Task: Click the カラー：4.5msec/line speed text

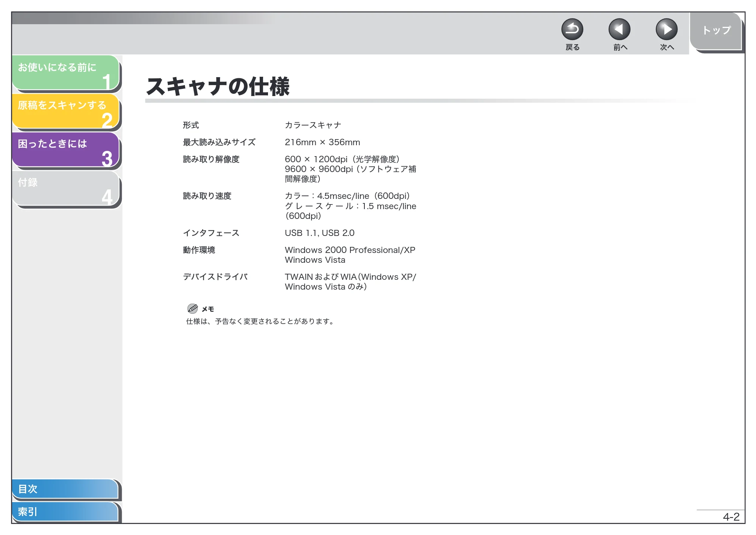Action: [347, 196]
